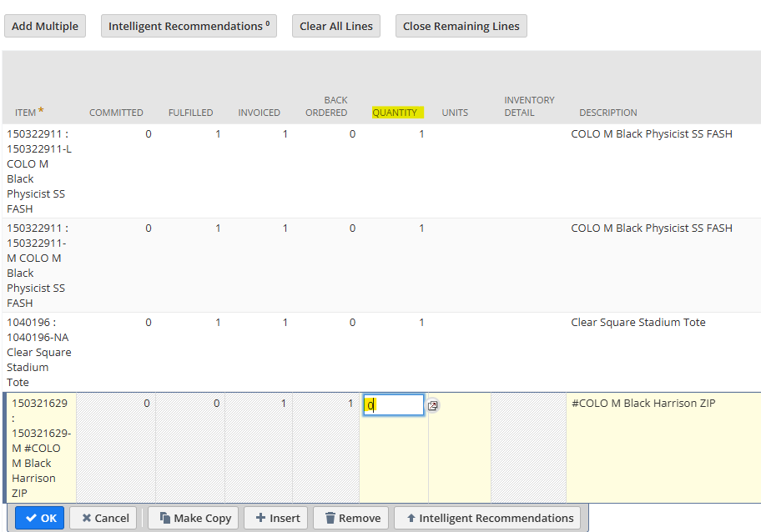Click Clear All Lines
761x532 pixels.
(x=335, y=26)
